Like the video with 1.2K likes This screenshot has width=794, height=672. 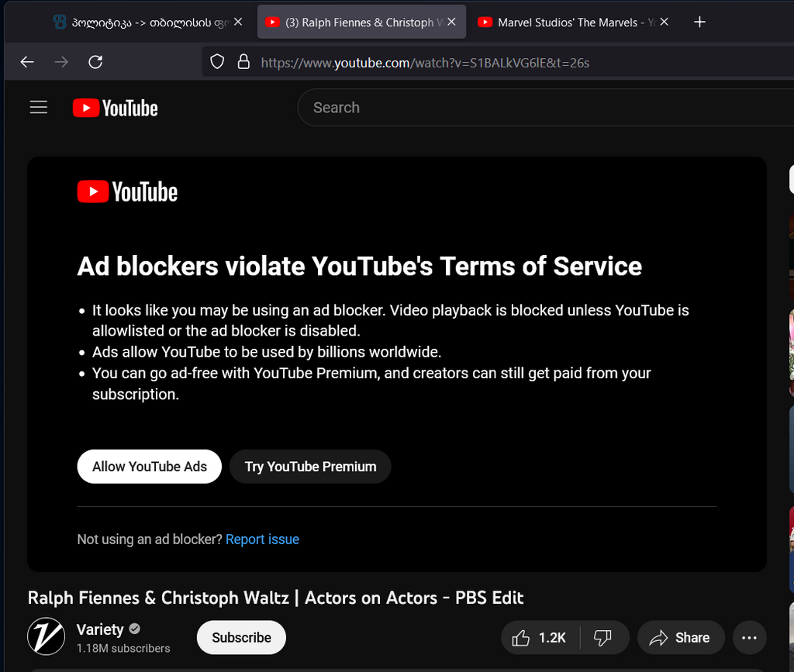pos(540,638)
